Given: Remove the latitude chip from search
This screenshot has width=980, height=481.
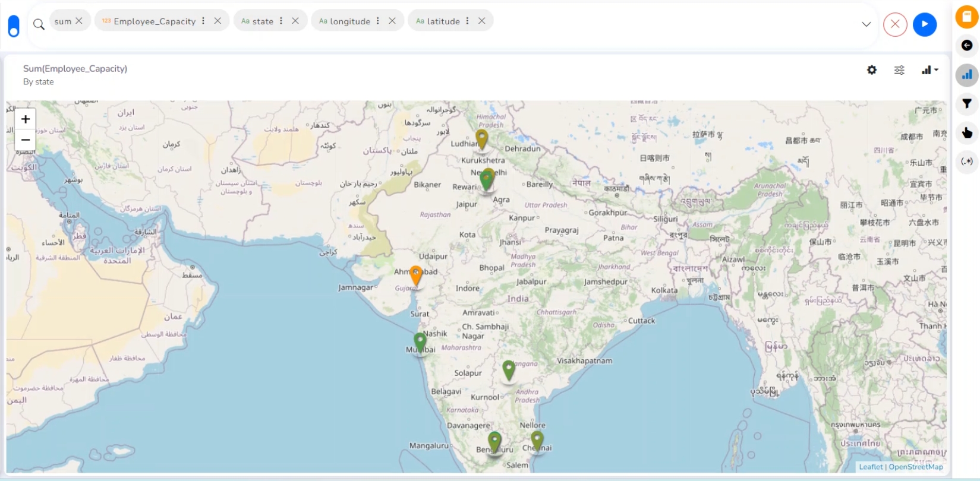Looking at the screenshot, I should (x=481, y=21).
